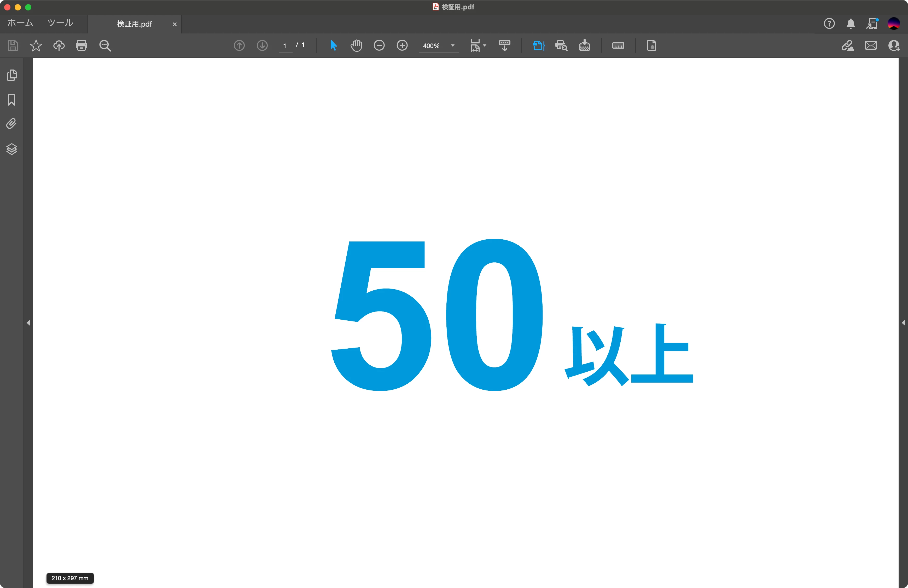Toggle the scrolling mode button
Screen dimensions: 908x588
pos(504,46)
